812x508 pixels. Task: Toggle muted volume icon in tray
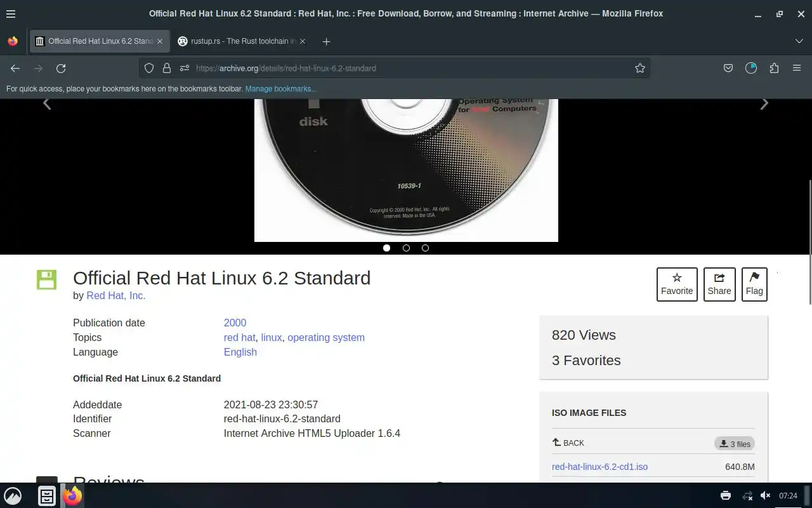[x=766, y=496]
